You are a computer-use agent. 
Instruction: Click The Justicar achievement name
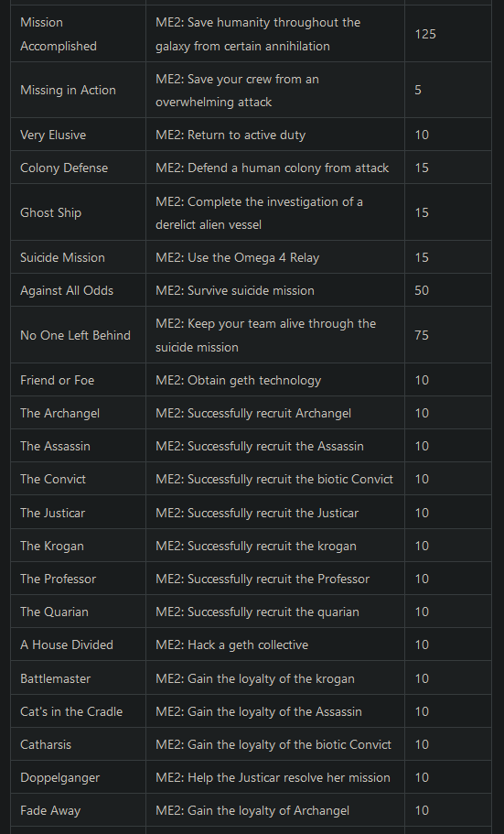[x=53, y=513]
